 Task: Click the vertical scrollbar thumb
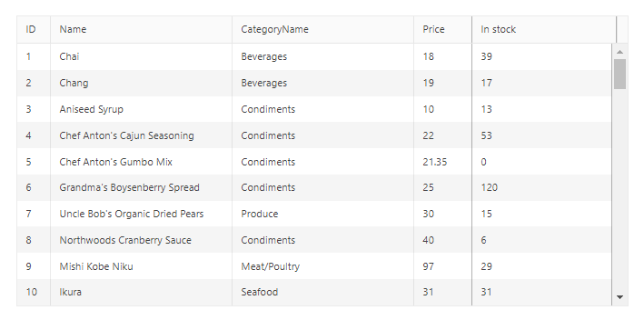619,74
